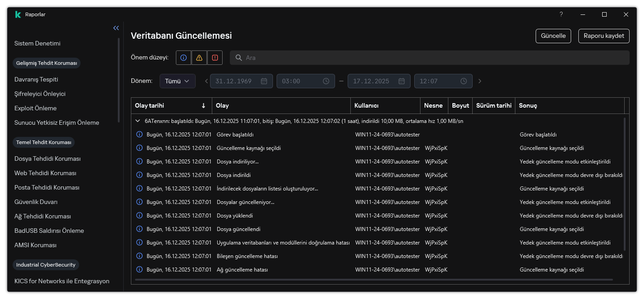
Task: Select Güvenlik Duvarı in the sidebar
Action: click(36, 202)
